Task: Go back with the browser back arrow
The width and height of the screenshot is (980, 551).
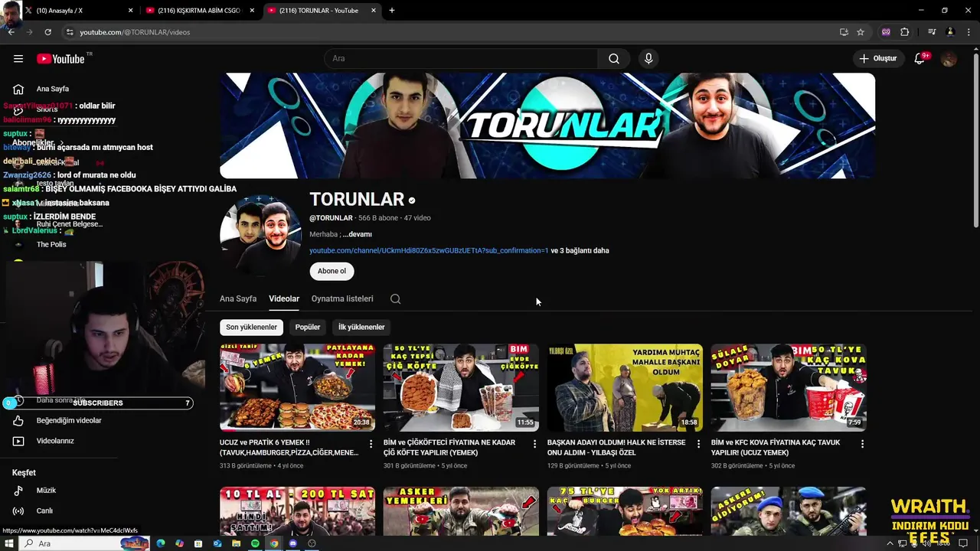Action: point(11,32)
